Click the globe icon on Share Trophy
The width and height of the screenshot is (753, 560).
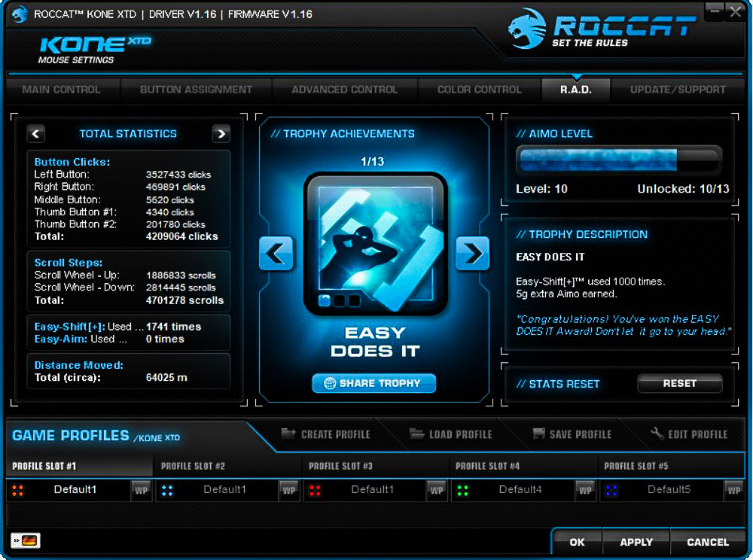tap(330, 383)
